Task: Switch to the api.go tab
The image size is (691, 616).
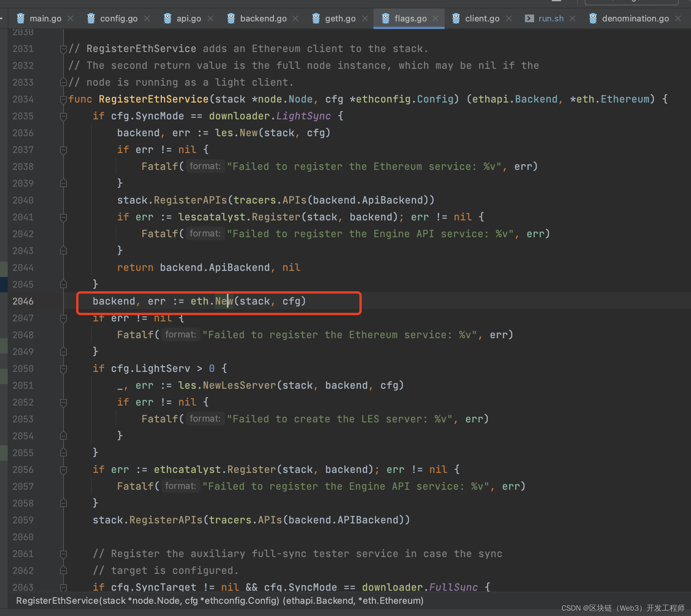Action: pos(189,18)
